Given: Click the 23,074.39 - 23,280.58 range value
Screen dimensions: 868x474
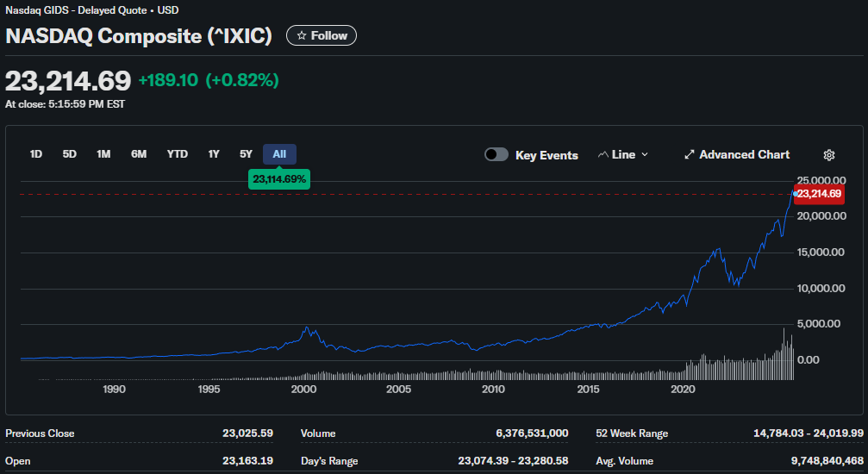Looking at the screenshot, I should coord(513,461).
